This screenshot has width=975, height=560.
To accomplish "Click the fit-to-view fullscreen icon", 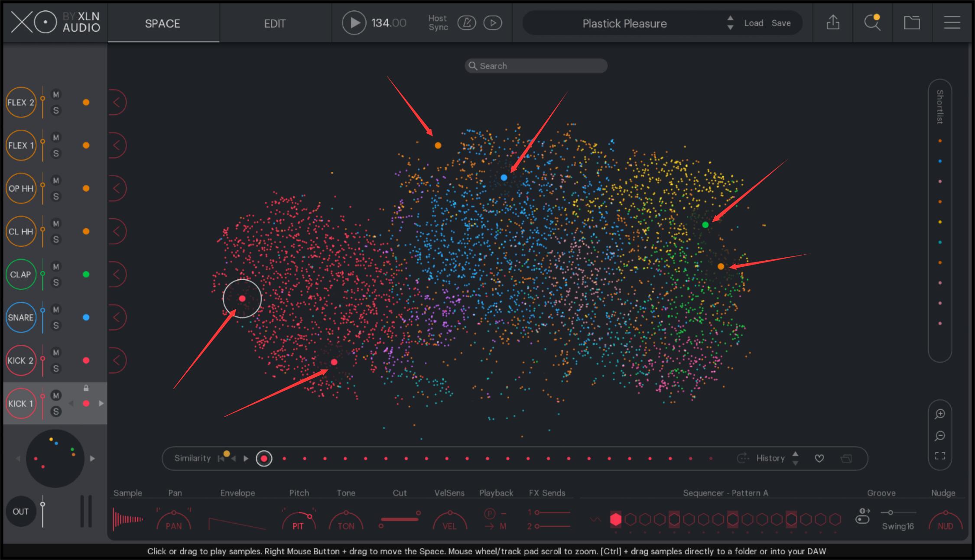I will point(939,456).
